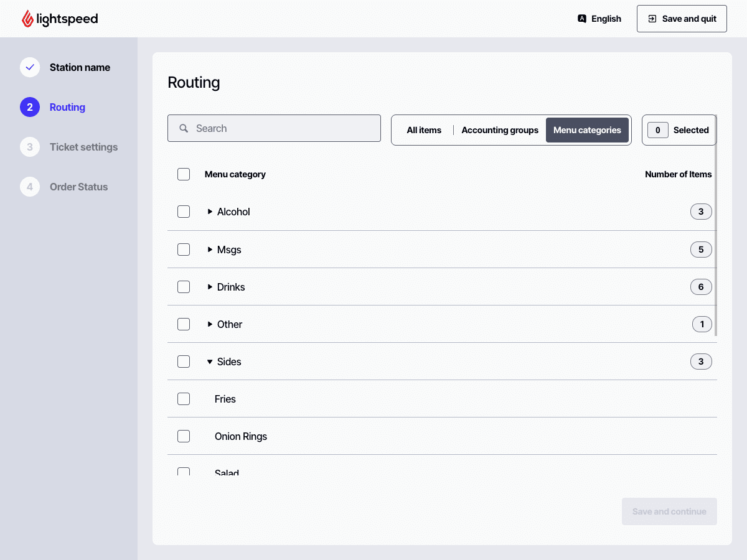The width and height of the screenshot is (747, 560).
Task: Toggle the select-all Menu category checkbox
Action: click(184, 174)
